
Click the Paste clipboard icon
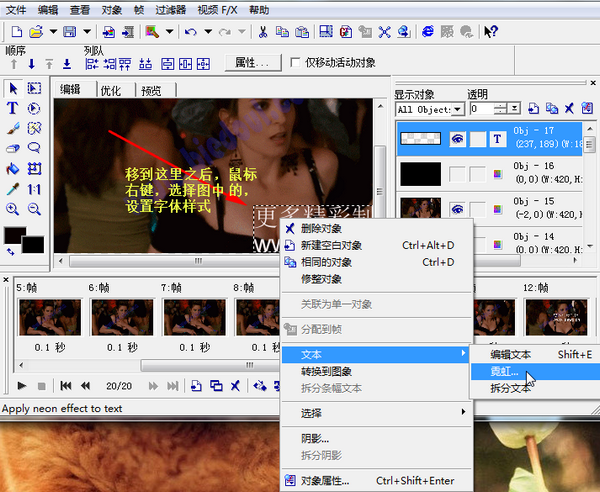pyautogui.click(x=302, y=32)
